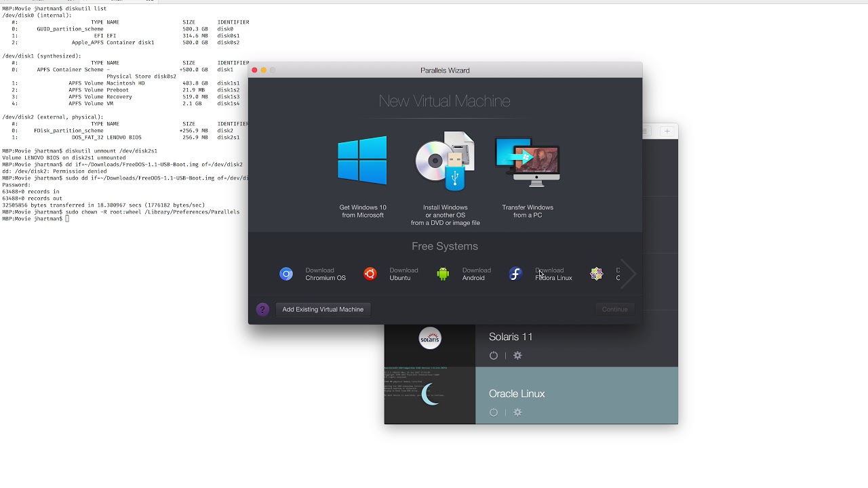The height and width of the screenshot is (488, 868).
Task: Click the Parallels Wizard title bar text
Action: point(445,70)
